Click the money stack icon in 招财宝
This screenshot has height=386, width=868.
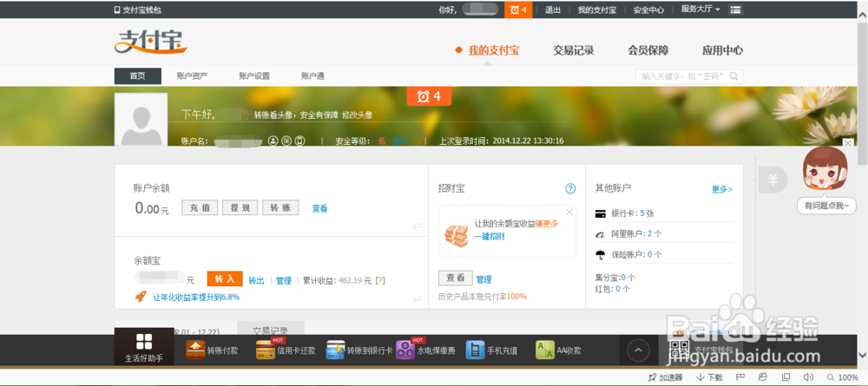457,236
